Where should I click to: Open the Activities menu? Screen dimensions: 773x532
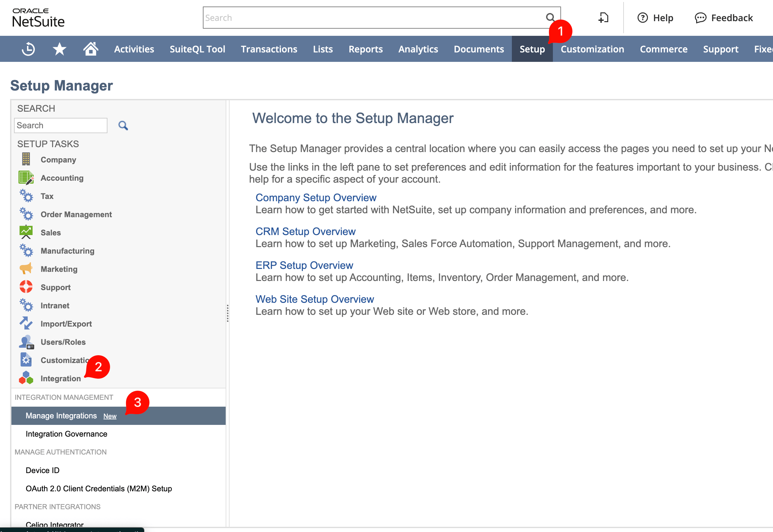tap(134, 49)
